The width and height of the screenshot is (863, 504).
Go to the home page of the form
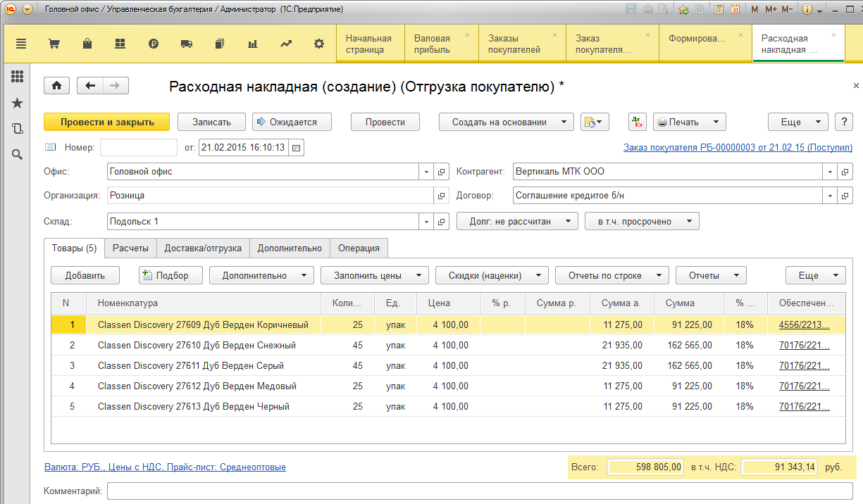56,86
